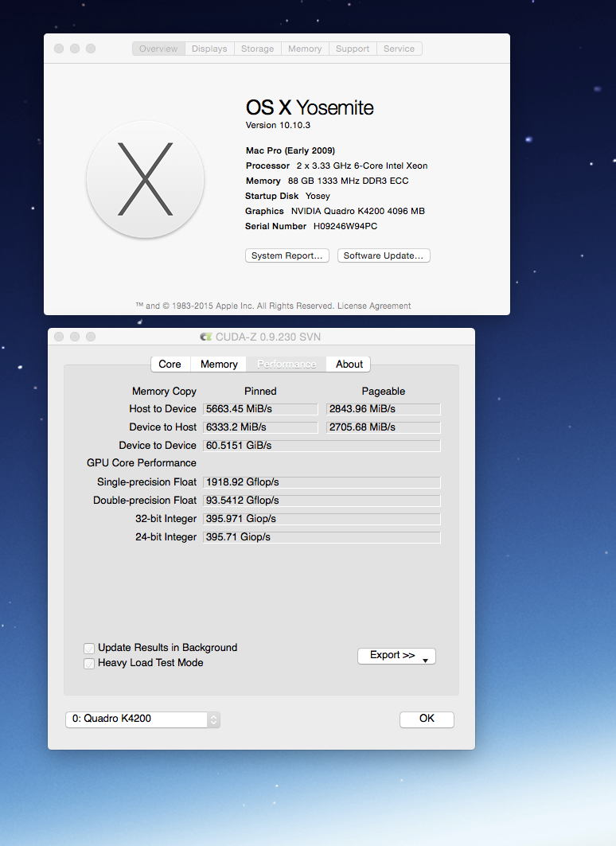Click the Double-precision Float 93.5412 Gflop/s field
The image size is (616, 846).
pyautogui.click(x=322, y=501)
